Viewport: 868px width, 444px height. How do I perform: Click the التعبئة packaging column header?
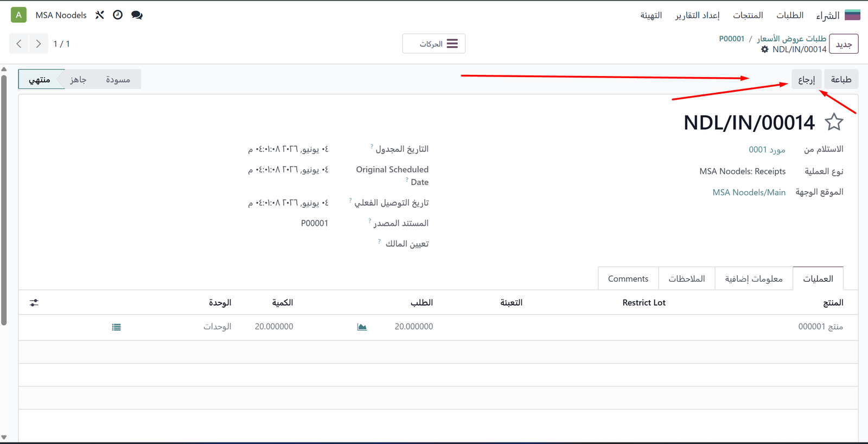pos(511,303)
